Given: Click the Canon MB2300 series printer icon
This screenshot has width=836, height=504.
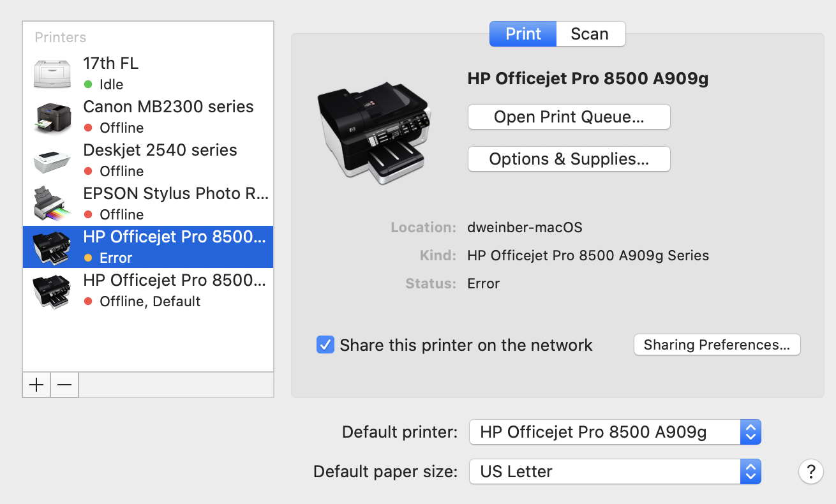Looking at the screenshot, I should [52, 117].
